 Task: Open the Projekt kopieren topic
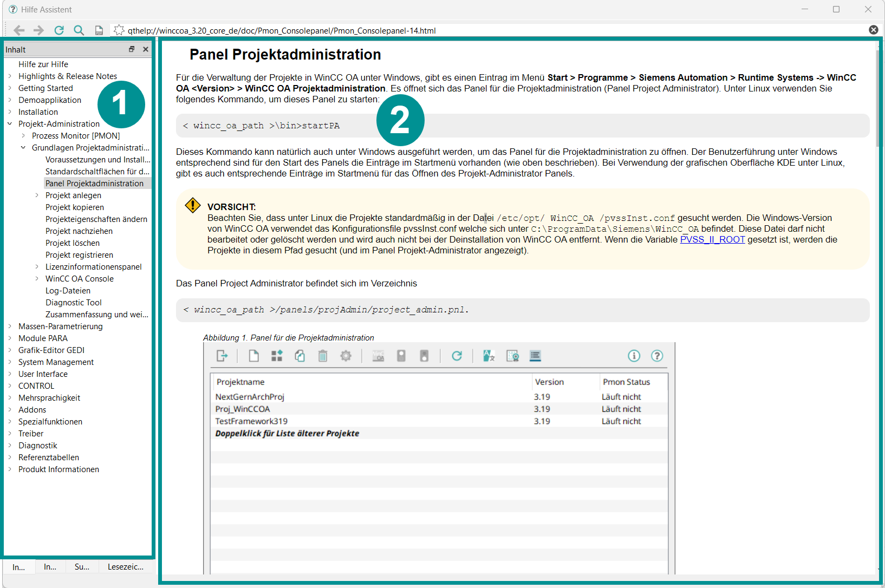(75, 207)
